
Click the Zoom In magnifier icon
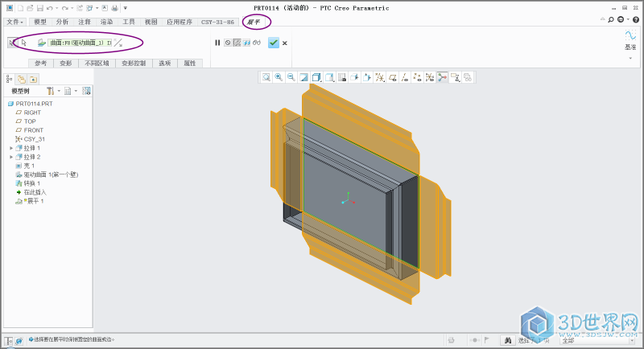279,77
